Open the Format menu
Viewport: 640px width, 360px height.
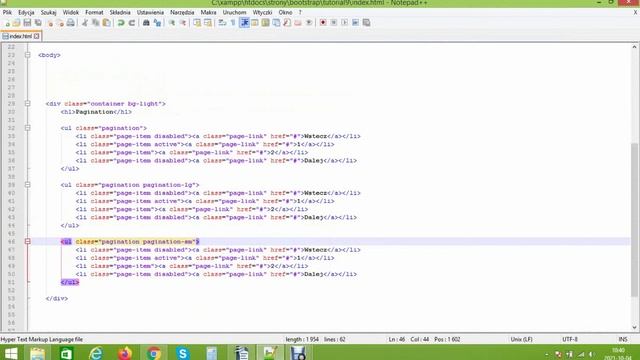point(94,13)
